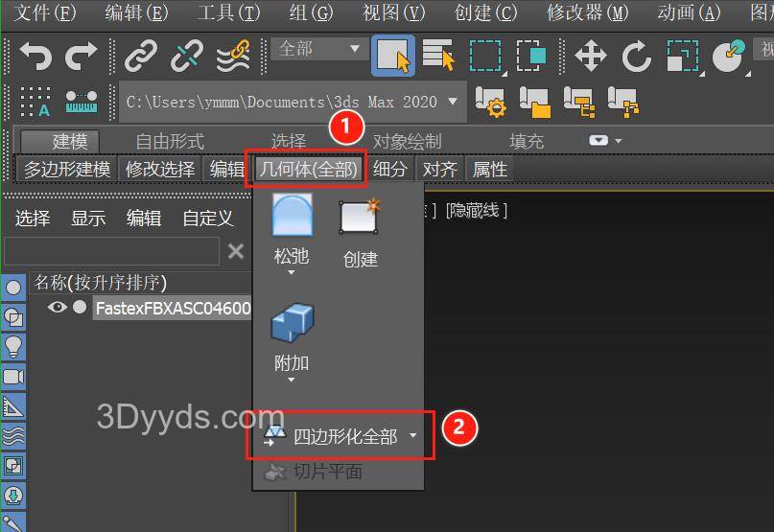This screenshot has width=774, height=532.
Task: Toggle eye visibility of FastexFBXASC04600
Action: (58, 308)
